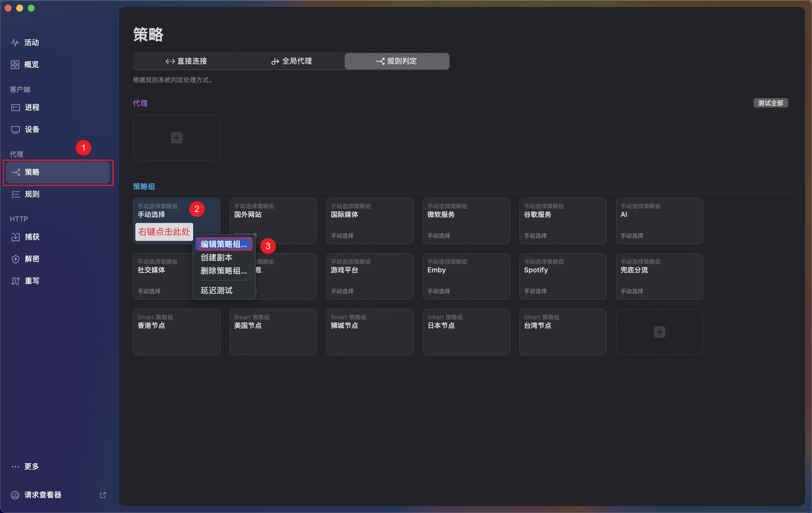Click the 概览 overview grid icon
Viewport: 812px width, 513px height.
tap(15, 64)
